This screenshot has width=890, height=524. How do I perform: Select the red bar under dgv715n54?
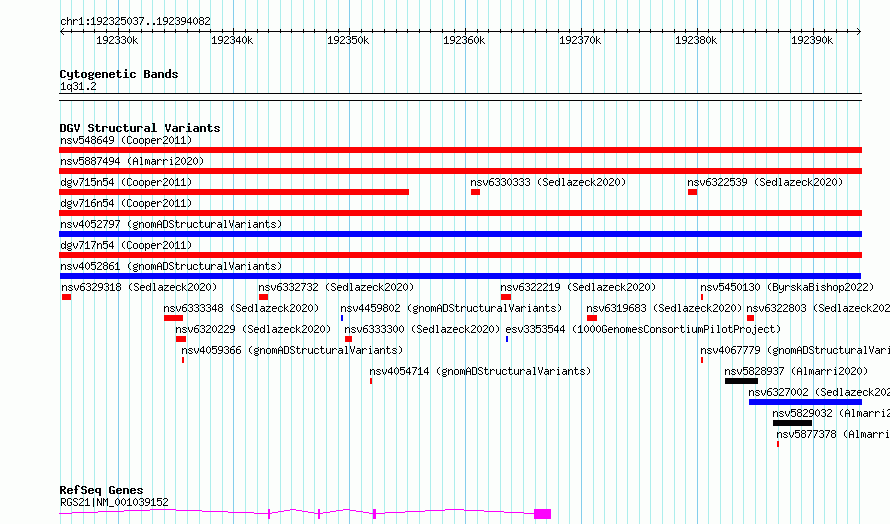(x=234, y=192)
